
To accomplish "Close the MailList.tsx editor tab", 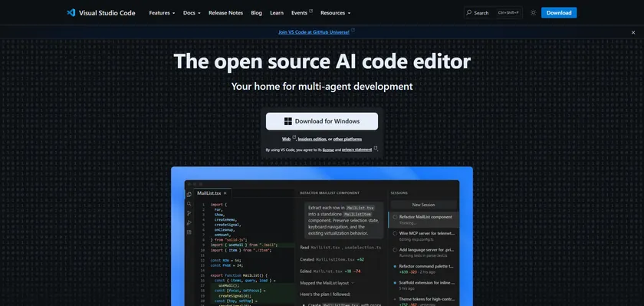I will 225,193.
